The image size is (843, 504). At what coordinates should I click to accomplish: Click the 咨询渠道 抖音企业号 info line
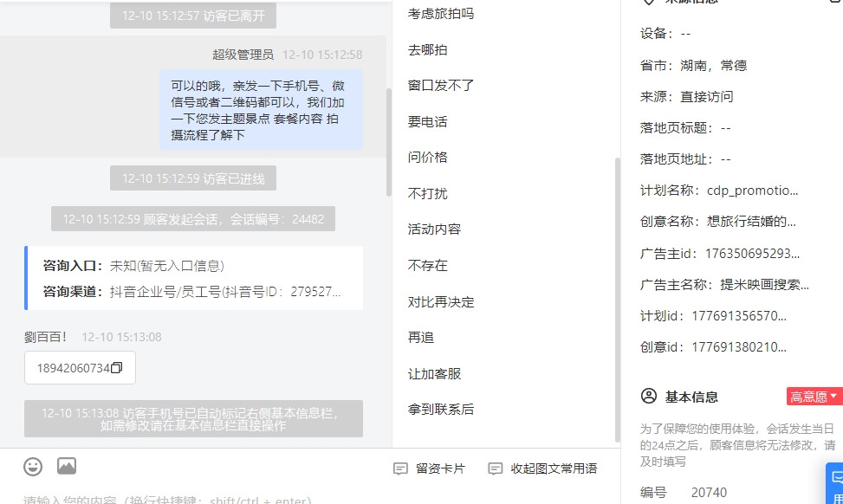(x=192, y=292)
